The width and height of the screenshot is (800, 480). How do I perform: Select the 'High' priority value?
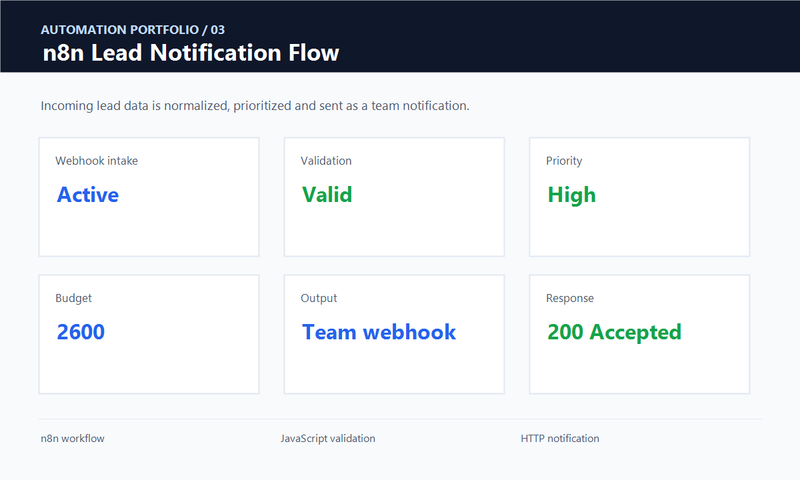tap(571, 195)
